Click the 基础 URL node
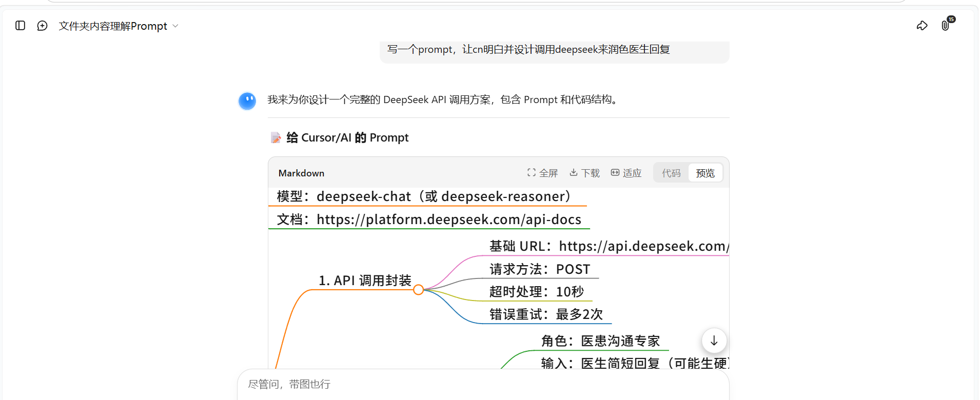Image resolution: width=980 pixels, height=400 pixels. 609,246
